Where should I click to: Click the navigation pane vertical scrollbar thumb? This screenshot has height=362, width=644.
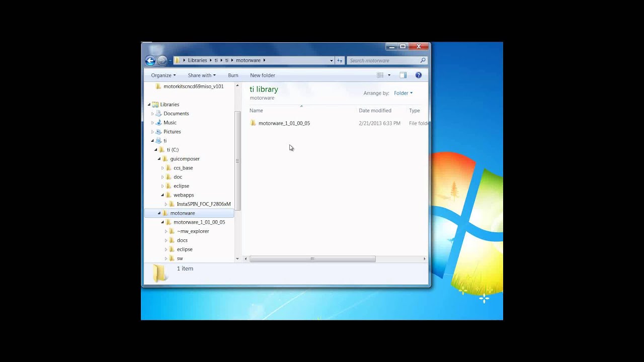(x=237, y=161)
